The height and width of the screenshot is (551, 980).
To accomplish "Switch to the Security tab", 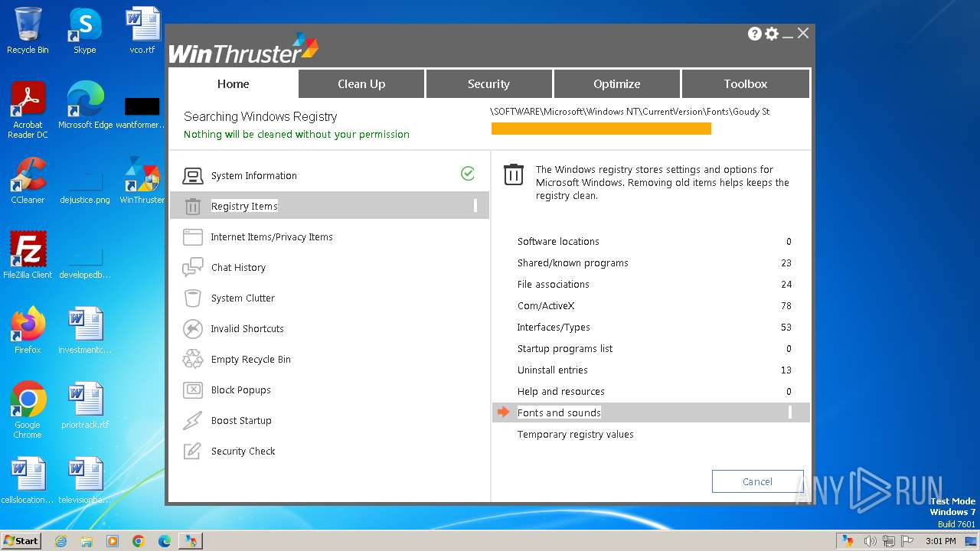I will [x=488, y=84].
